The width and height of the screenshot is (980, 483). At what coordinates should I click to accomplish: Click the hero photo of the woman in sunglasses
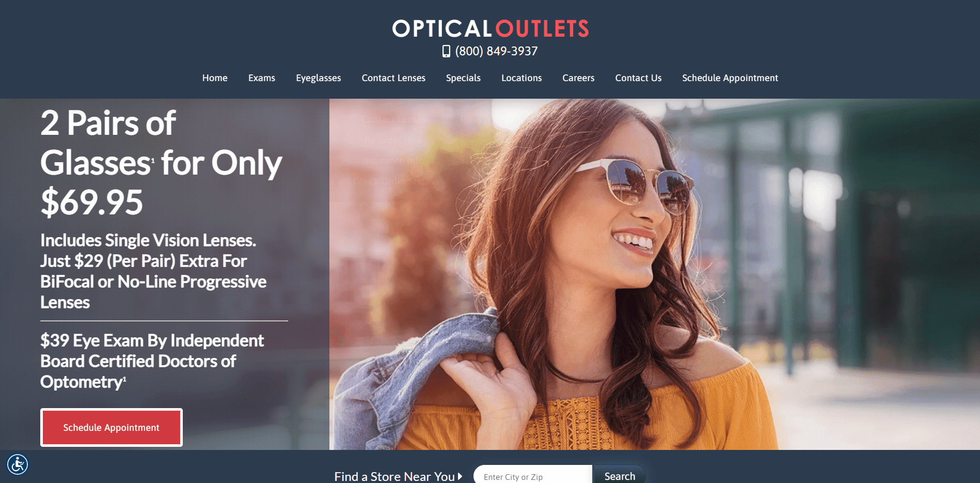click(655, 274)
